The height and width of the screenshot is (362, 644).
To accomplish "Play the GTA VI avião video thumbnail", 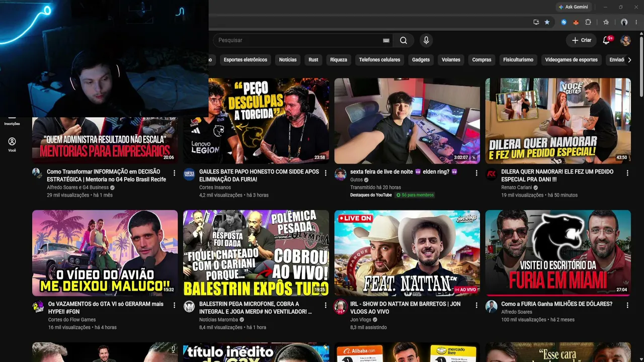I will pos(105,253).
